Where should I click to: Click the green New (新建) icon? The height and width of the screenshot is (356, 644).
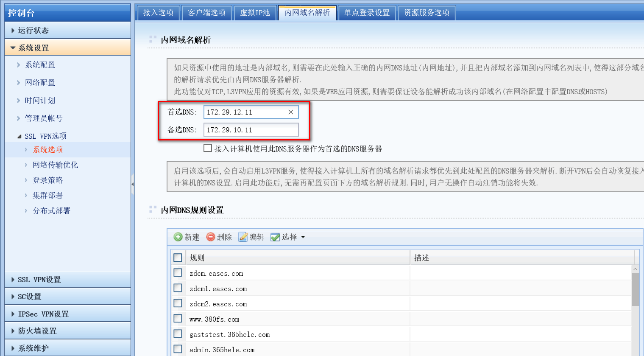[178, 237]
